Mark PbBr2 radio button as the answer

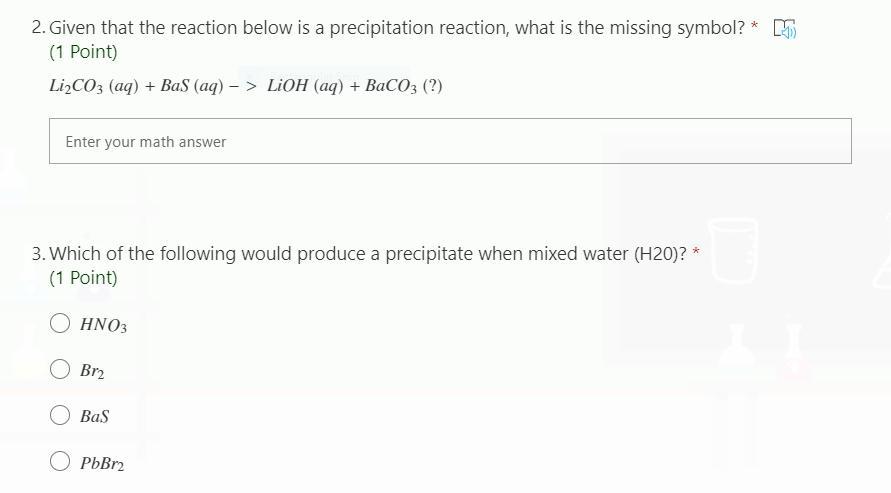click(61, 462)
